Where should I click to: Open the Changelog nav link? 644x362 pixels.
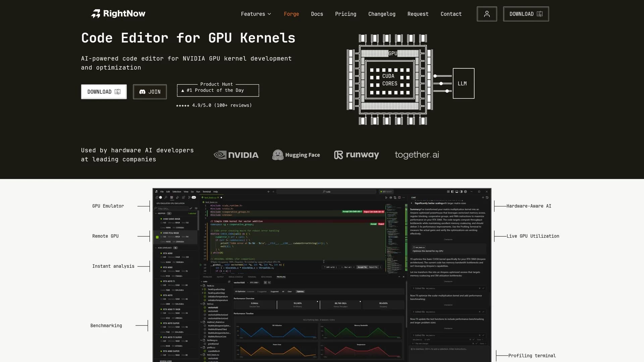tap(382, 14)
